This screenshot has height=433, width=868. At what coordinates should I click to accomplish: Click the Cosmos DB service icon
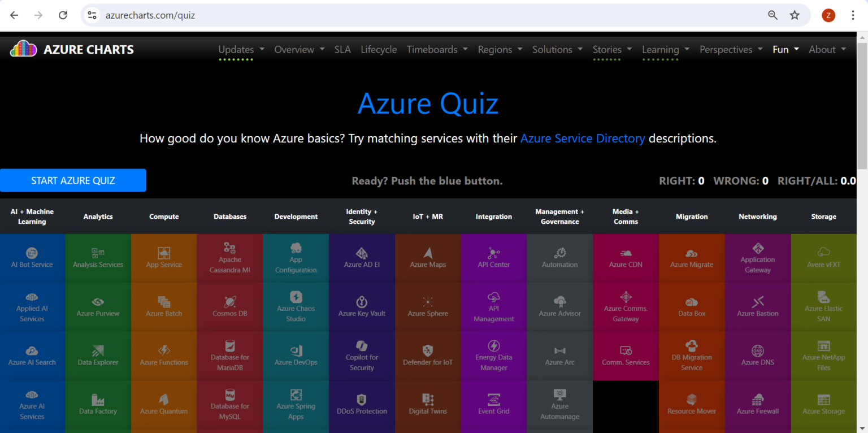tap(230, 306)
